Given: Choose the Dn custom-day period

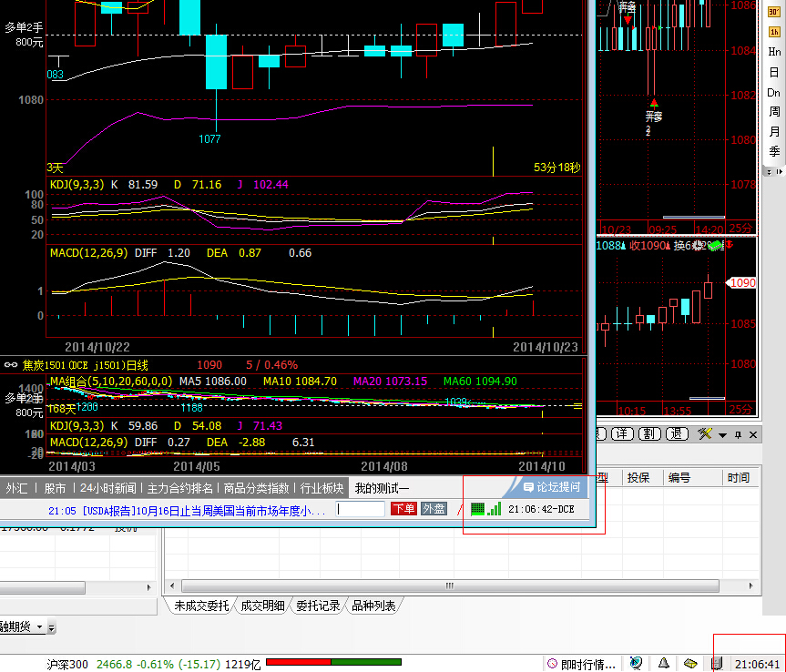Looking at the screenshot, I should click(774, 93).
